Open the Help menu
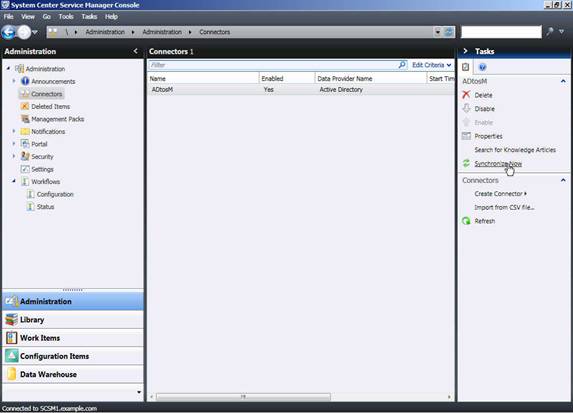 pos(111,16)
